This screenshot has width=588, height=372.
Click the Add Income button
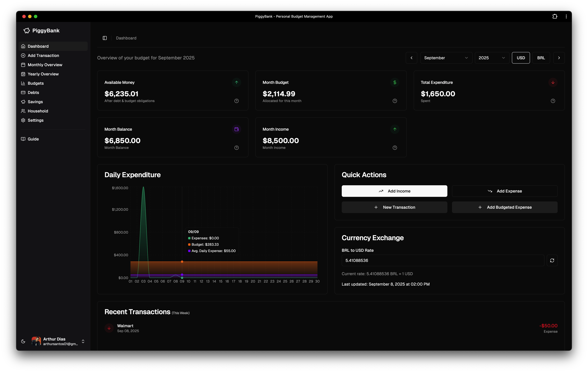pyautogui.click(x=394, y=191)
